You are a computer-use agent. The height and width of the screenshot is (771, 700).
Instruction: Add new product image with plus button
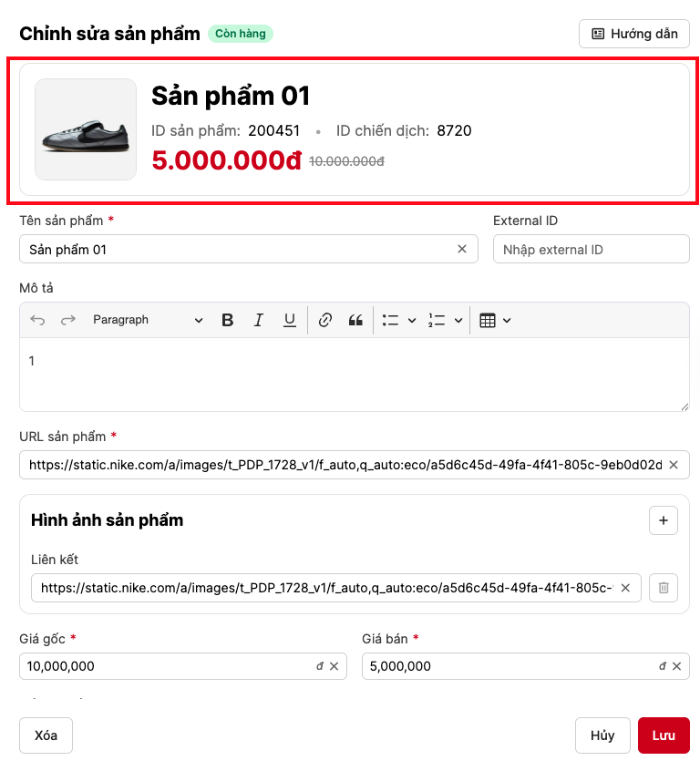(x=664, y=520)
